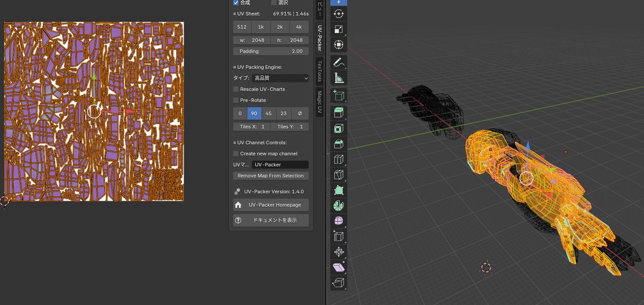Select the Spin tool

tap(339, 205)
